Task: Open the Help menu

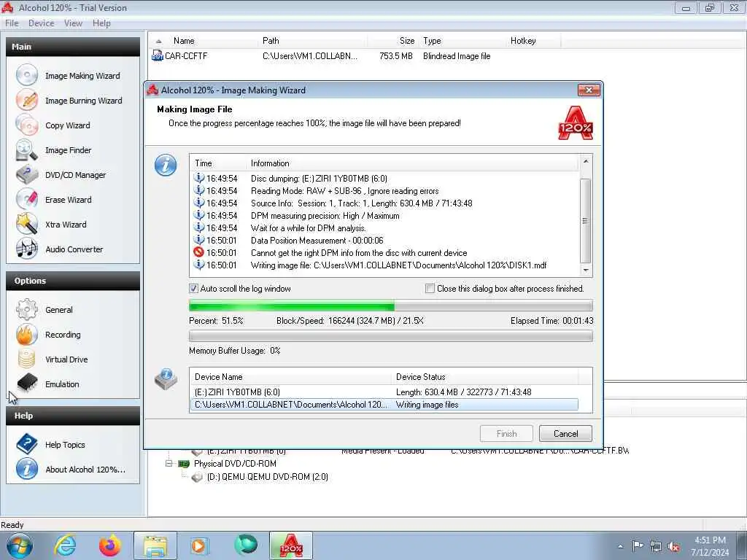Action: pyautogui.click(x=101, y=23)
